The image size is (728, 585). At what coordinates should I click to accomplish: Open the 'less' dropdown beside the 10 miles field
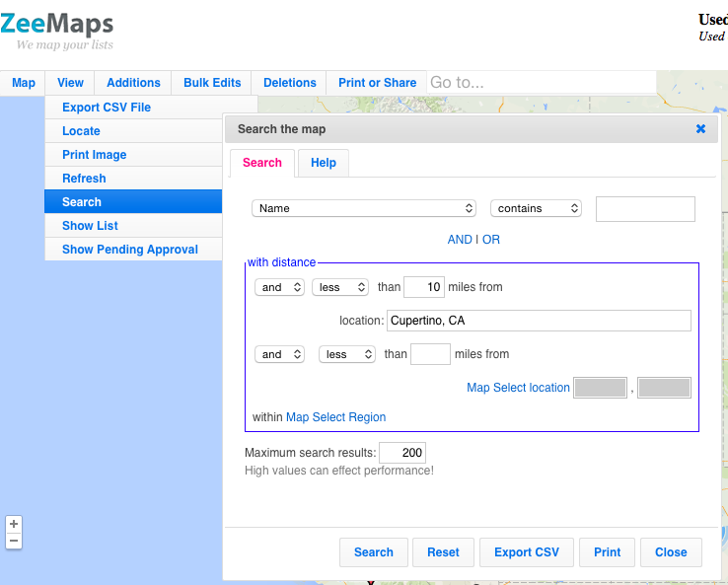(340, 287)
